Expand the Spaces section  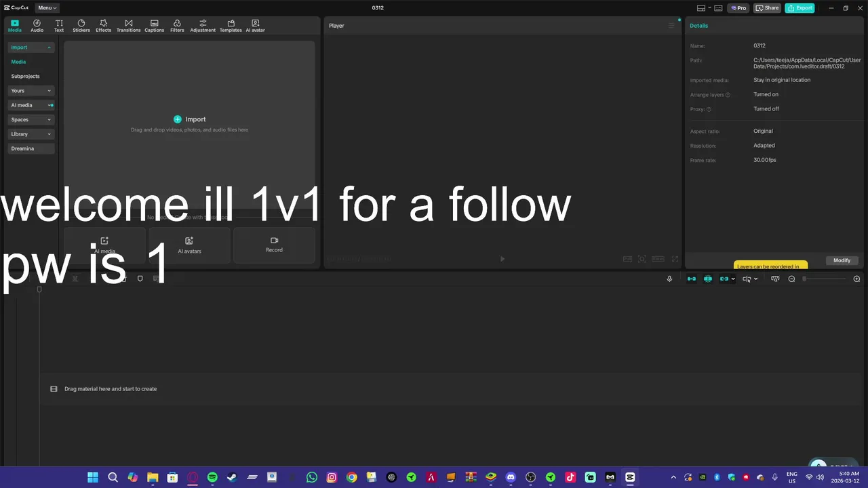click(x=31, y=119)
